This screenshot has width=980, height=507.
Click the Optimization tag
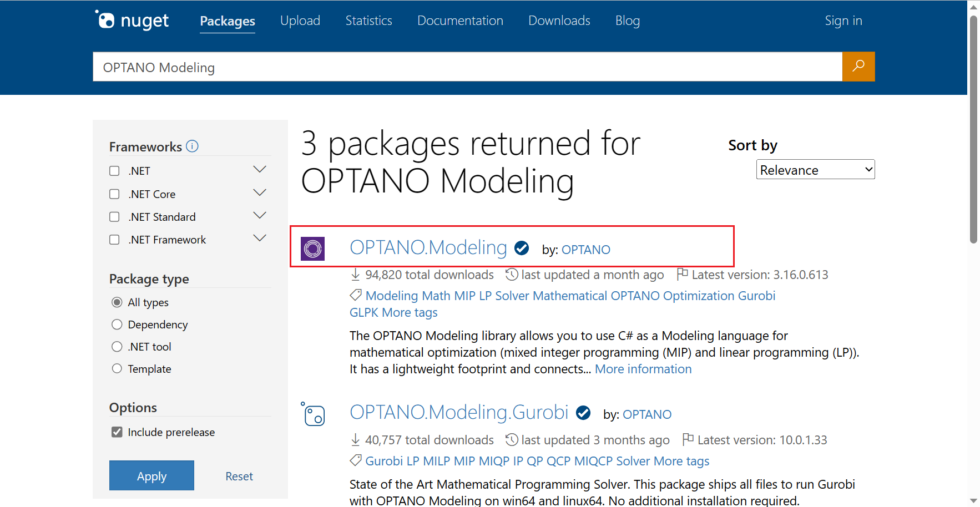699,296
